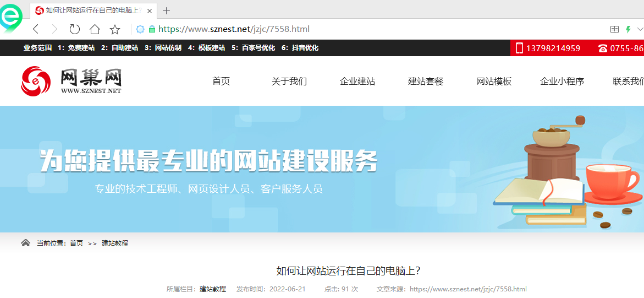Click the forward navigation arrow
Viewport: 644px width, 298px height.
(54, 29)
